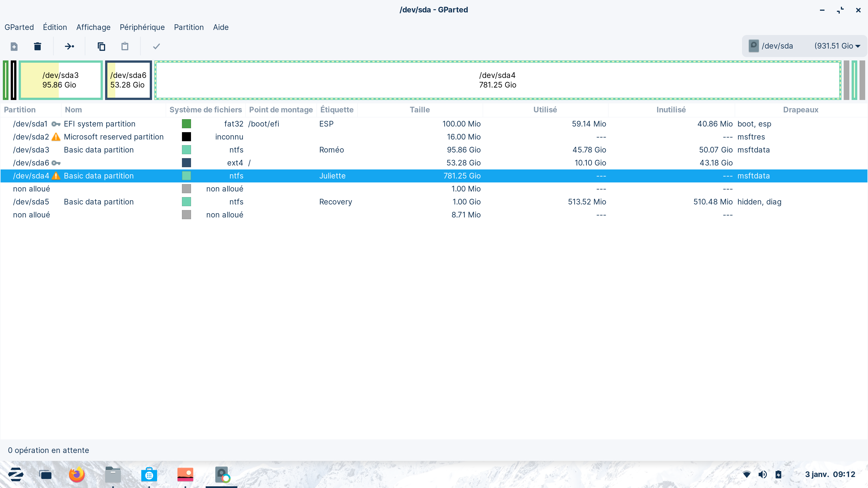Click the paste partition clipboard icon

(x=125, y=47)
